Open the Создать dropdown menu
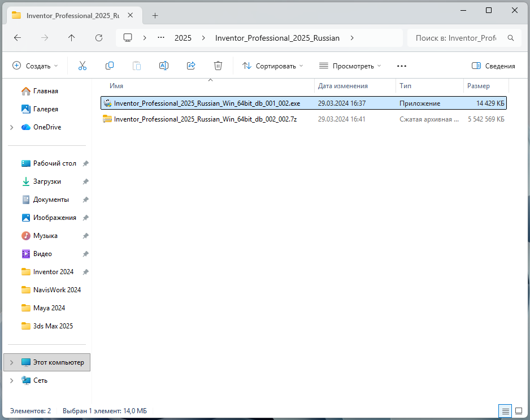 coord(35,66)
